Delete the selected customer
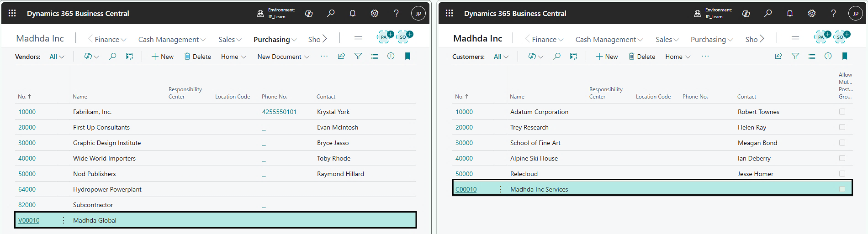 tap(642, 57)
